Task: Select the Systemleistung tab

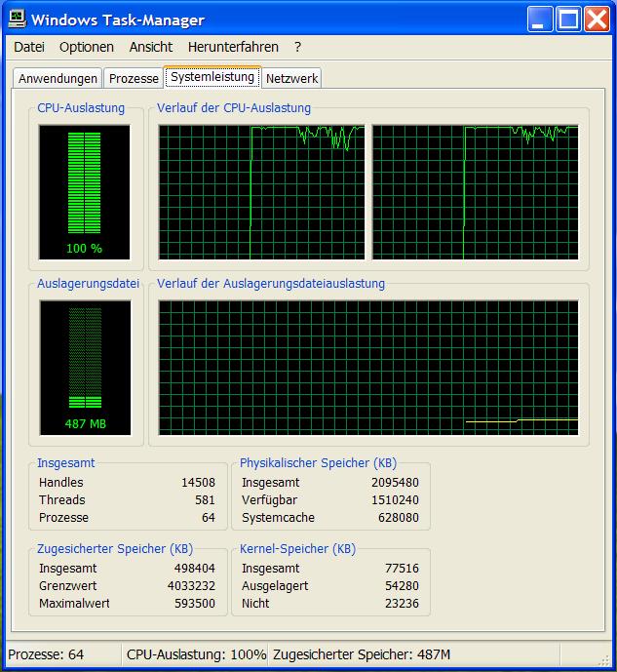Action: [x=212, y=77]
